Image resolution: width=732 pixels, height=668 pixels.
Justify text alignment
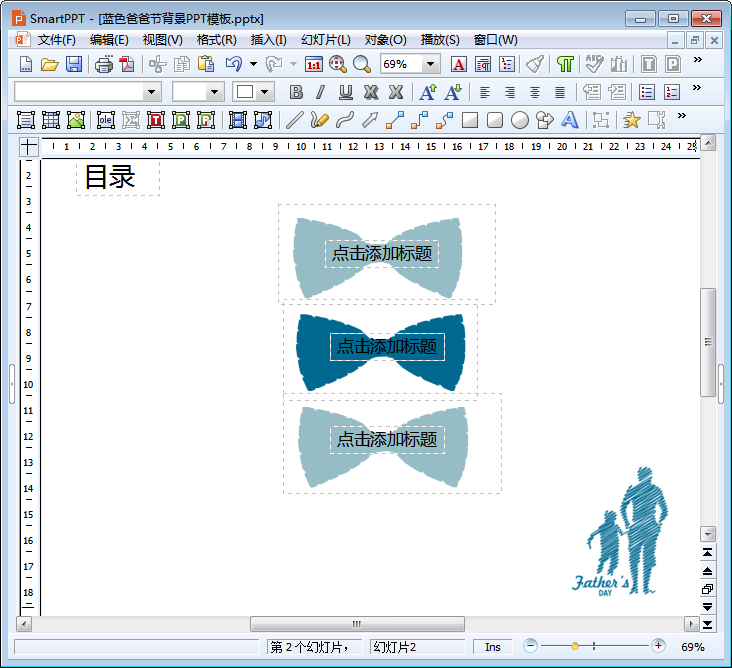pos(560,92)
